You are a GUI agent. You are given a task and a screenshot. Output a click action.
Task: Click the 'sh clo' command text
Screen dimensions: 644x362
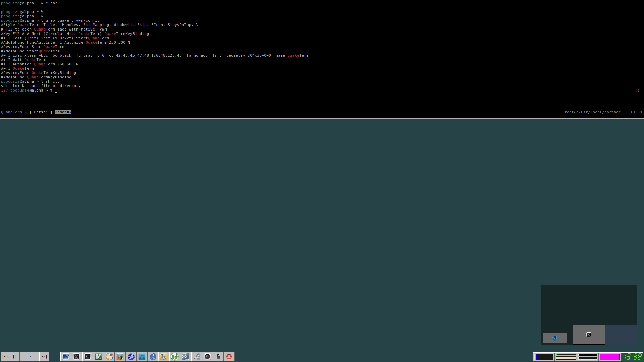pos(53,81)
